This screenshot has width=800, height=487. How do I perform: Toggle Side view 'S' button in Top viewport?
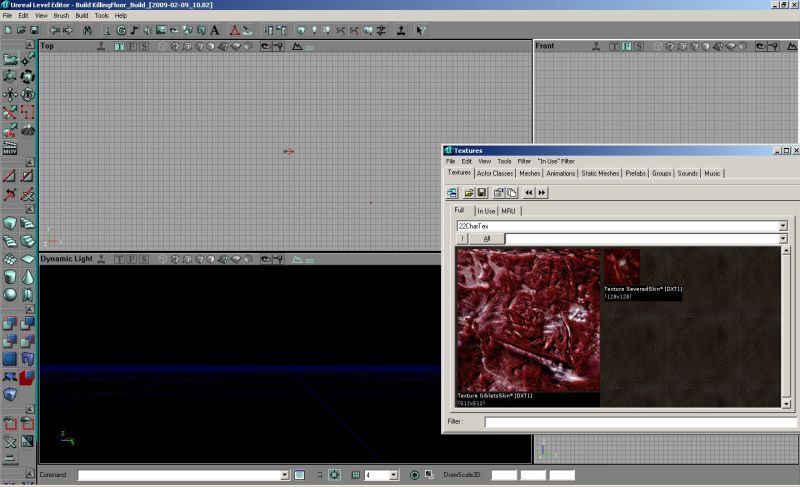pyautogui.click(x=144, y=46)
